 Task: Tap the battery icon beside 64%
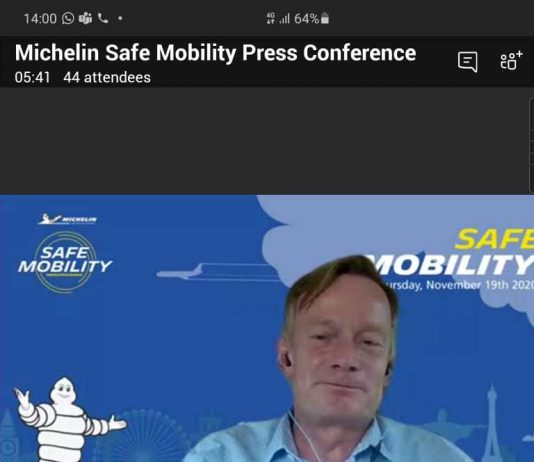[x=325, y=18]
